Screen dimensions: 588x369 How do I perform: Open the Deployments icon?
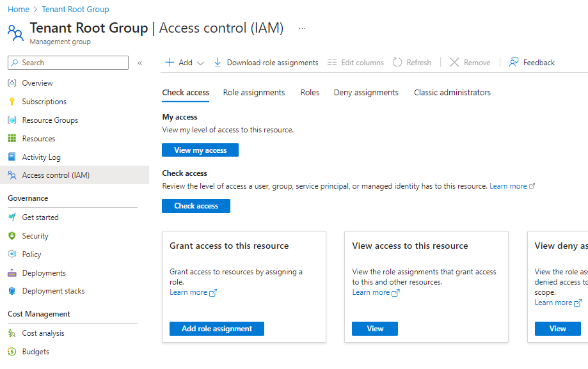(x=12, y=272)
